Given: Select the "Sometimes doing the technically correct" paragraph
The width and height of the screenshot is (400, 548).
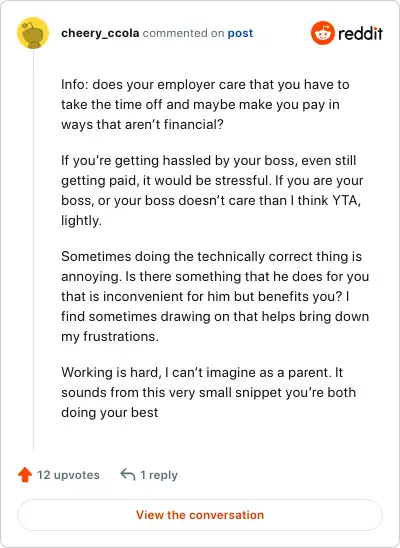Looking at the screenshot, I should point(215,296).
